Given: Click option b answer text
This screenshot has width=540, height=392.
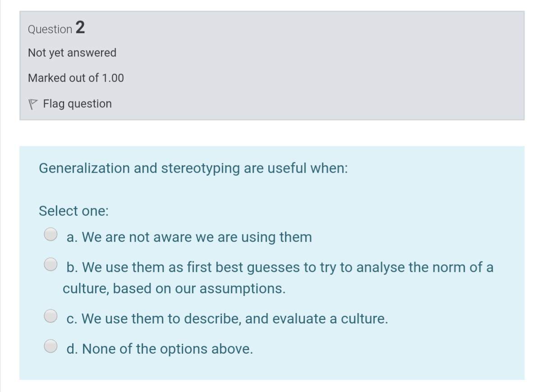Looking at the screenshot, I should tap(279, 267).
